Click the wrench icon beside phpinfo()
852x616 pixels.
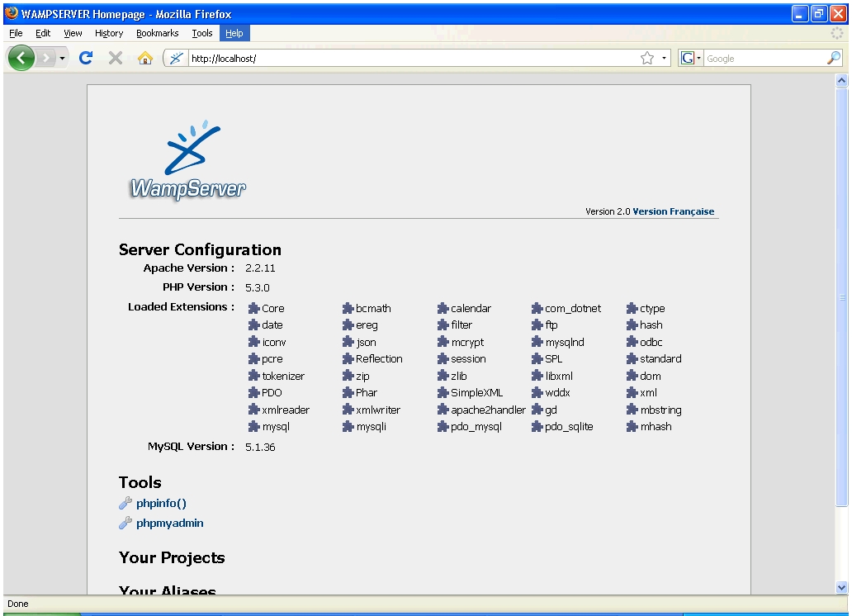coord(125,503)
